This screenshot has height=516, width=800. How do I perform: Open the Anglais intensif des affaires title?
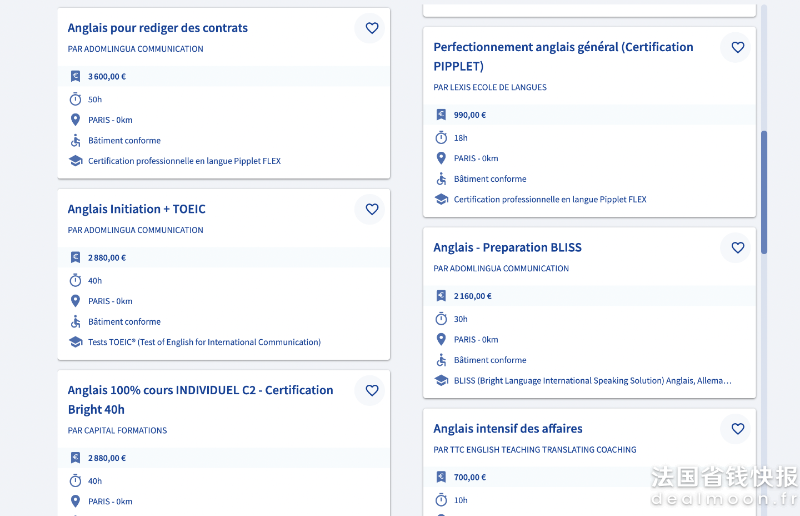pyautogui.click(x=508, y=429)
